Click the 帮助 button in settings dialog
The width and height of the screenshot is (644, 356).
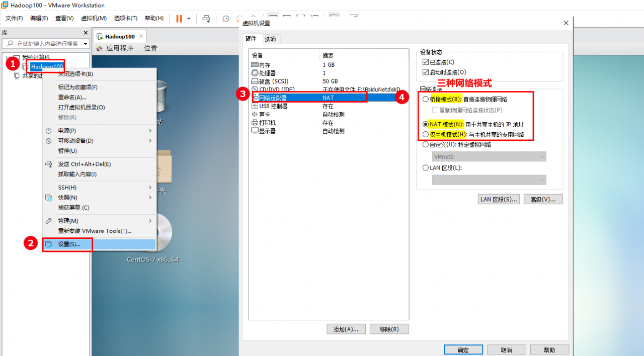pyautogui.click(x=549, y=350)
